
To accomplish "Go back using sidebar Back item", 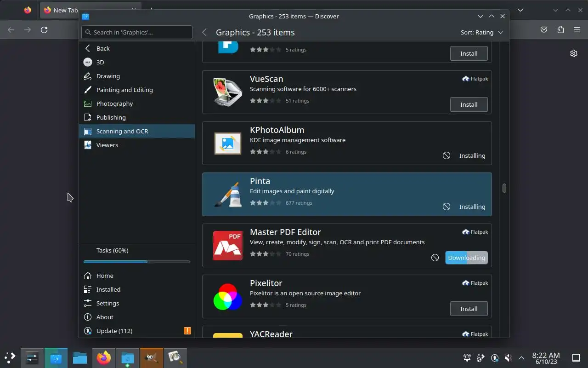I will (137, 48).
